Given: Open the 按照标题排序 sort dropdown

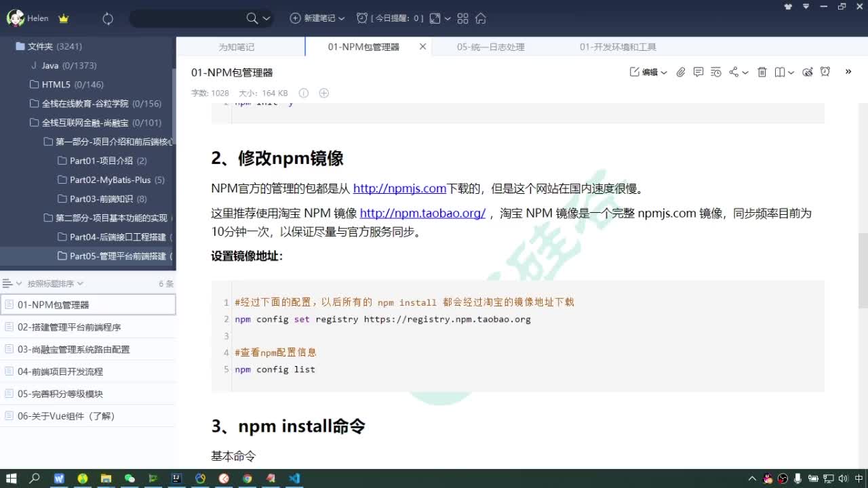Looking at the screenshot, I should pyautogui.click(x=55, y=283).
